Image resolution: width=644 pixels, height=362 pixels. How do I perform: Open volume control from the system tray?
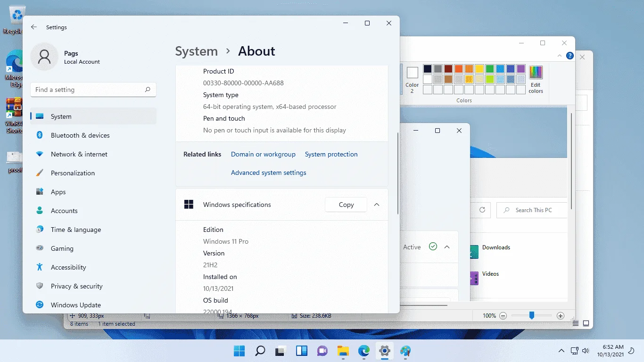[586, 351]
